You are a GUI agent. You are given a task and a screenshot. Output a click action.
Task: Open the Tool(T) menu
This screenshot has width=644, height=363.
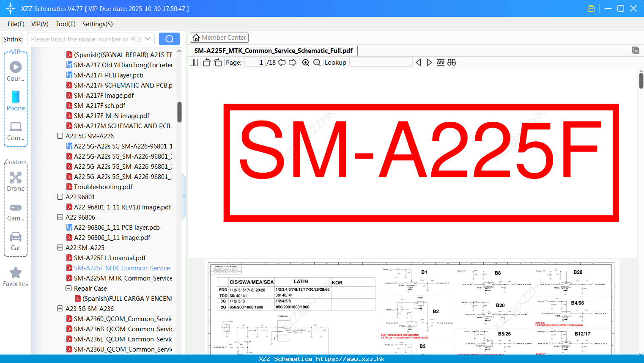click(x=66, y=24)
